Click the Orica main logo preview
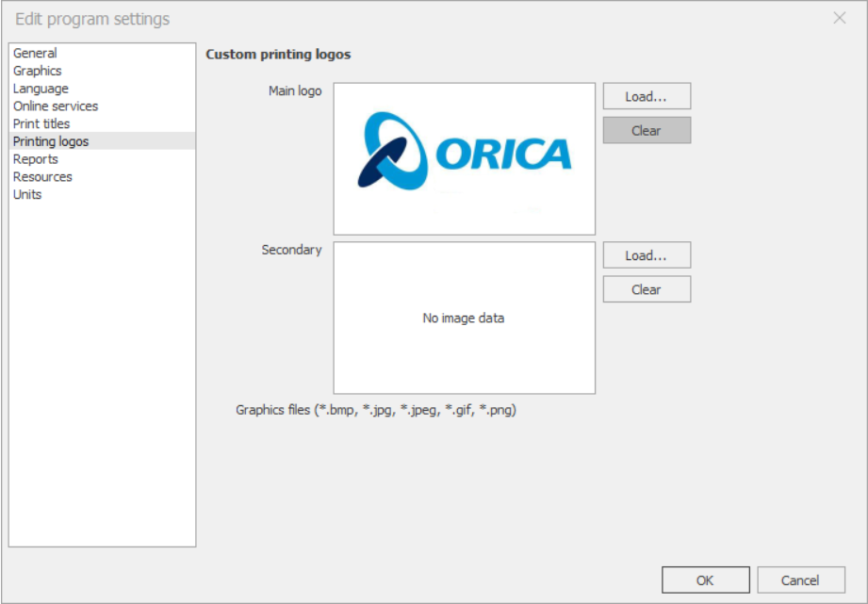Viewport: 868px width, 604px height. pos(465,159)
